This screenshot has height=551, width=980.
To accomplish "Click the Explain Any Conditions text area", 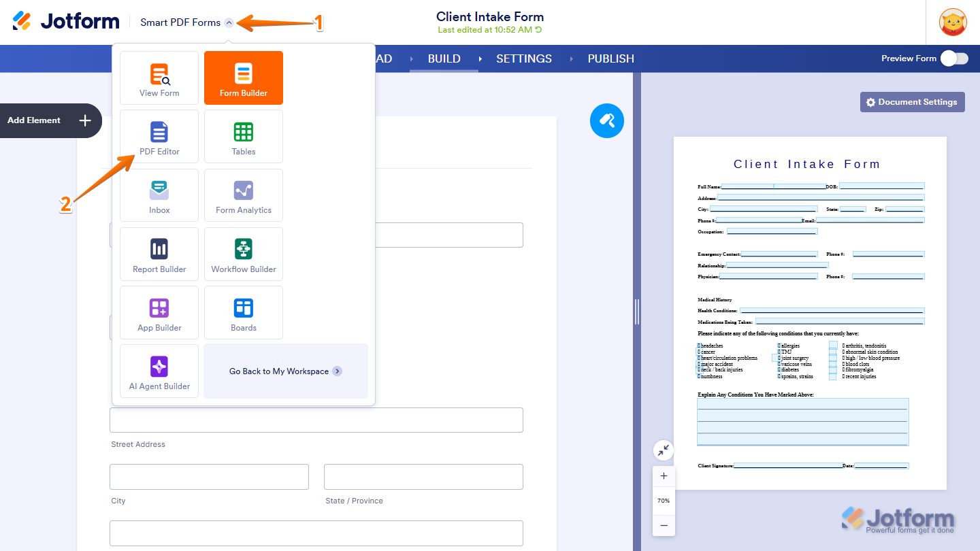I will tap(802, 422).
